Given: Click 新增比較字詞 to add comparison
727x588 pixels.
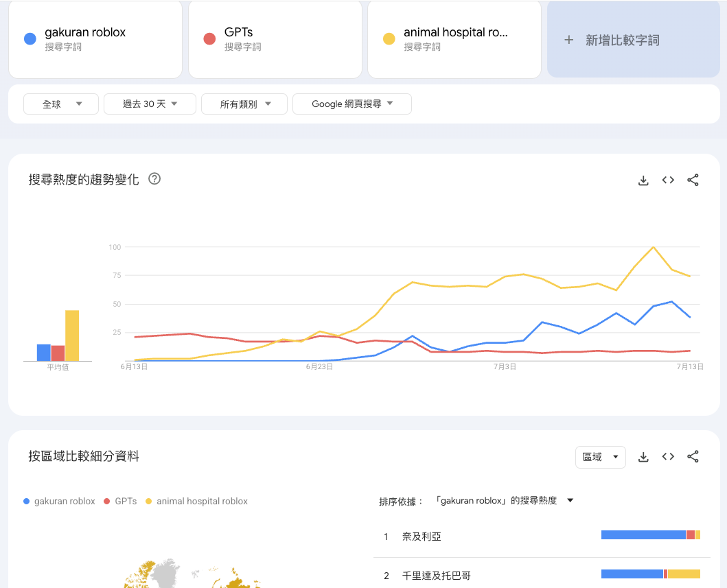Looking at the screenshot, I should pyautogui.click(x=634, y=39).
